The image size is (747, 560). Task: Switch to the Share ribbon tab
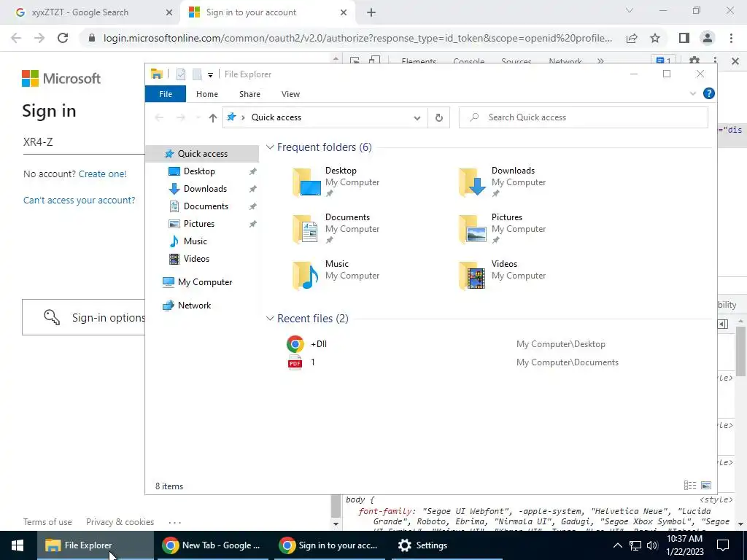pyautogui.click(x=249, y=94)
